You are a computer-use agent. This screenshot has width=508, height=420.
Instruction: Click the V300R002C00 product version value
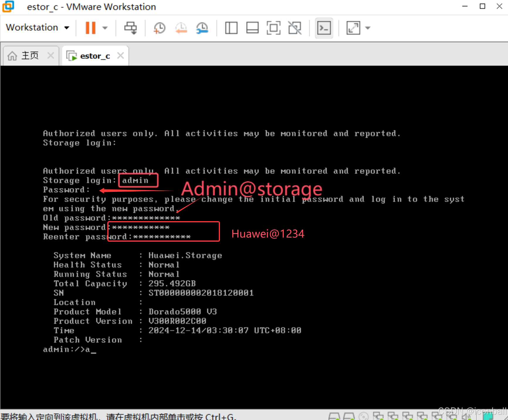(177, 321)
